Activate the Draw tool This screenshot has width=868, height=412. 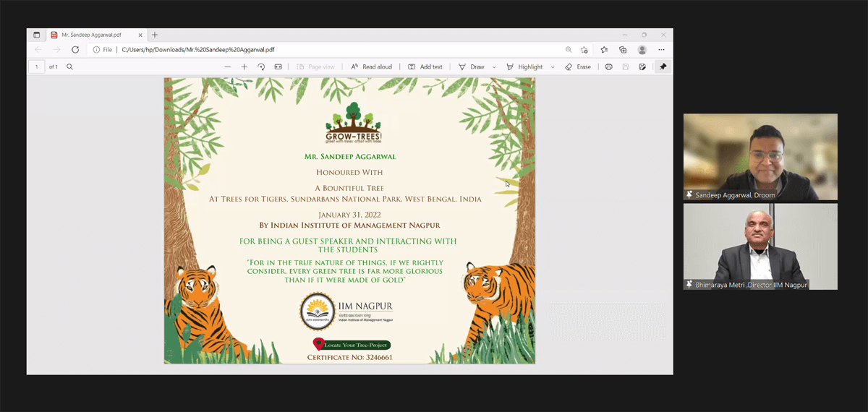[472, 66]
